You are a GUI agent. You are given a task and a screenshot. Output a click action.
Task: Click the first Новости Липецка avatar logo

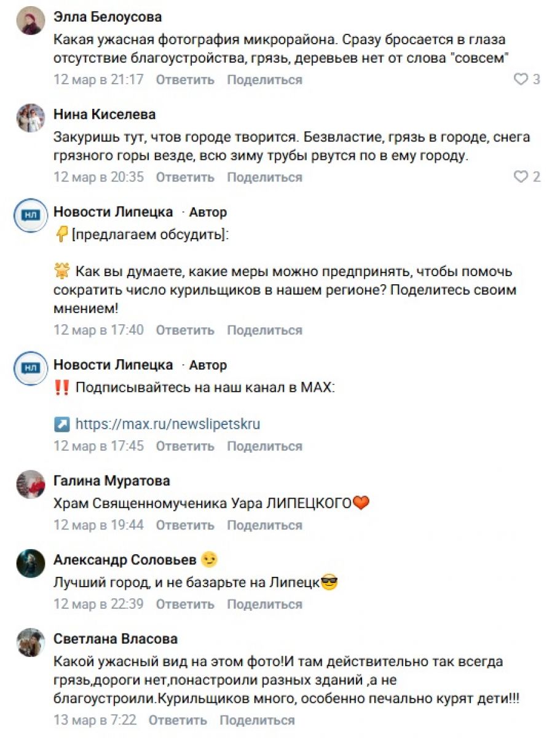coord(31,215)
